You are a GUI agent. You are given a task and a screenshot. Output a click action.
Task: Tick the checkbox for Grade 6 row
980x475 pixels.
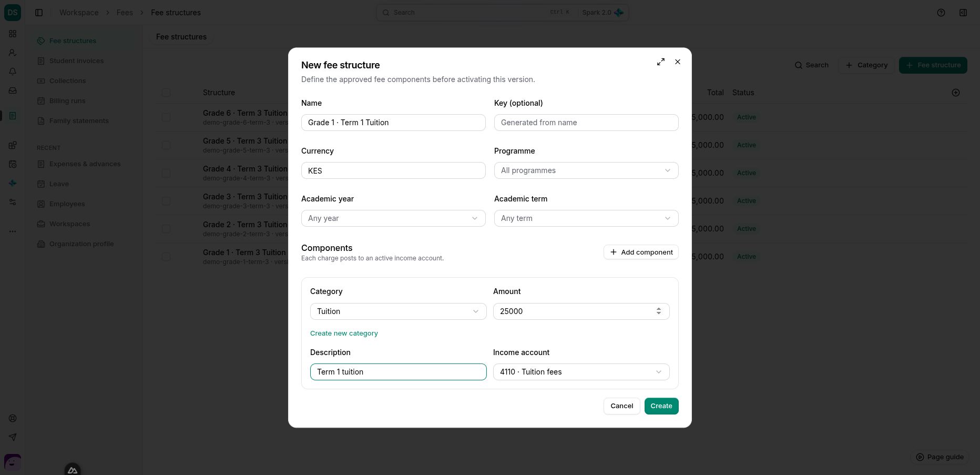pos(166,117)
